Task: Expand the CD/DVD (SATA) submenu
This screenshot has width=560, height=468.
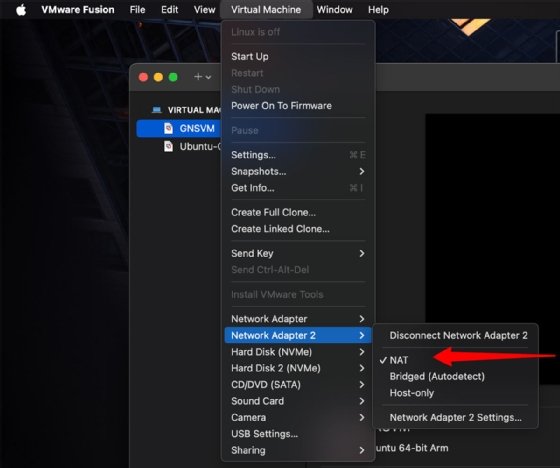Action: click(298, 385)
